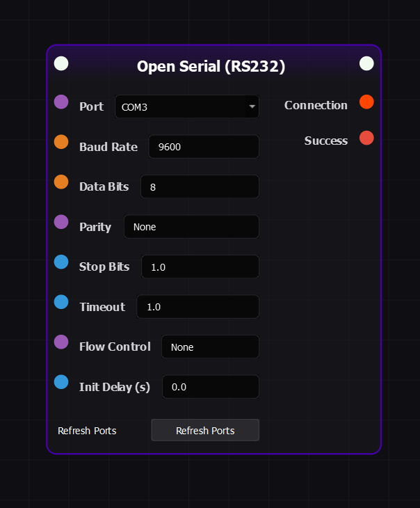420x508 pixels.
Task: Click the white exec output pin
Action: 366,63
